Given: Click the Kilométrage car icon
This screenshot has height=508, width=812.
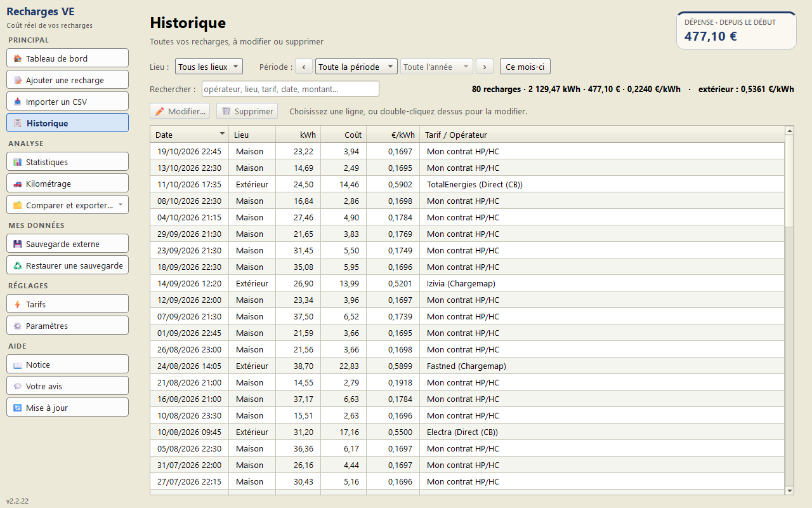Looking at the screenshot, I should click(x=18, y=184).
